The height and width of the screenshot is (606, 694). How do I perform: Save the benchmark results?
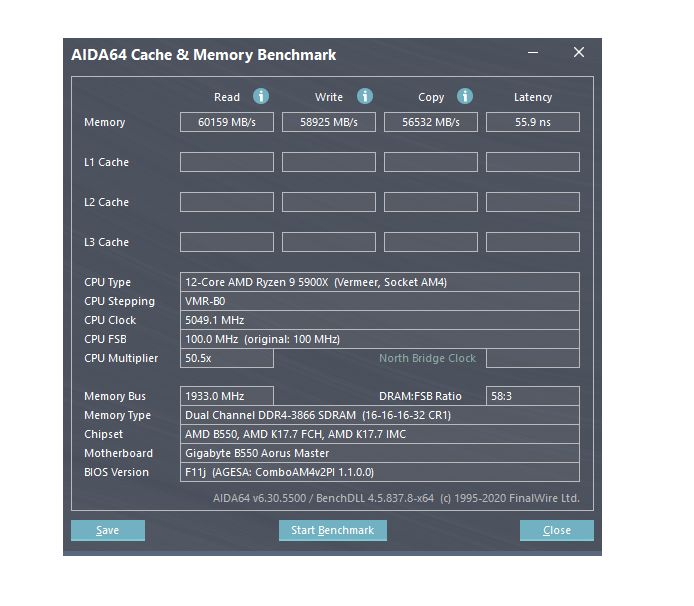tap(108, 530)
